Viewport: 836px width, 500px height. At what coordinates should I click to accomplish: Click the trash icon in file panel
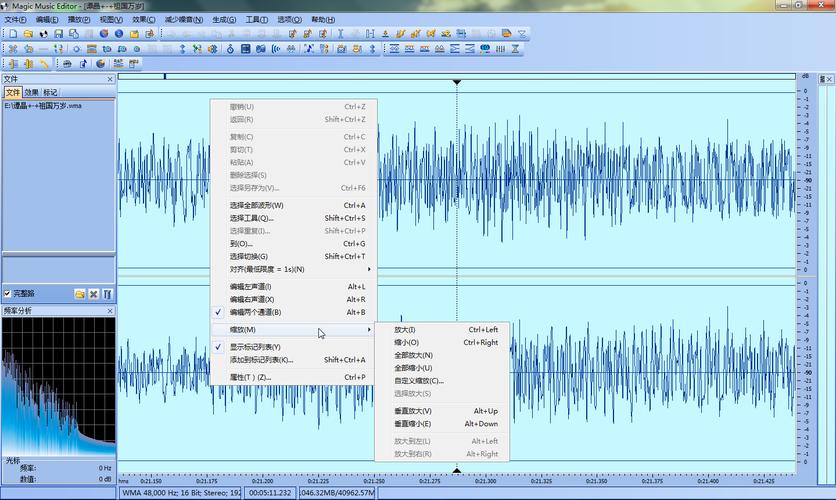(x=107, y=294)
